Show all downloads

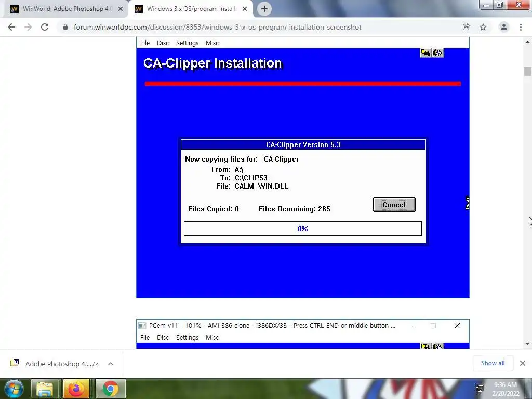coord(493,363)
